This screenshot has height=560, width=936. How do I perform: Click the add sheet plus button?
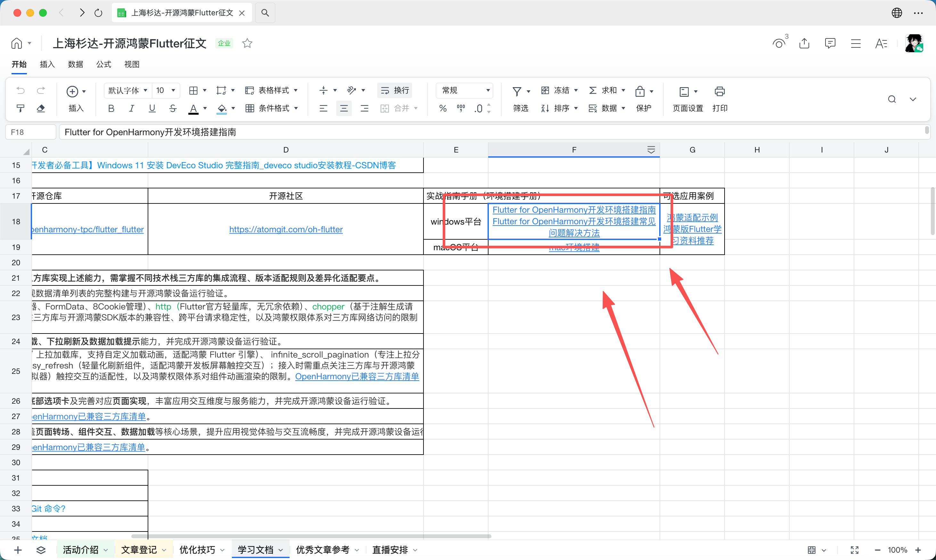(18, 550)
